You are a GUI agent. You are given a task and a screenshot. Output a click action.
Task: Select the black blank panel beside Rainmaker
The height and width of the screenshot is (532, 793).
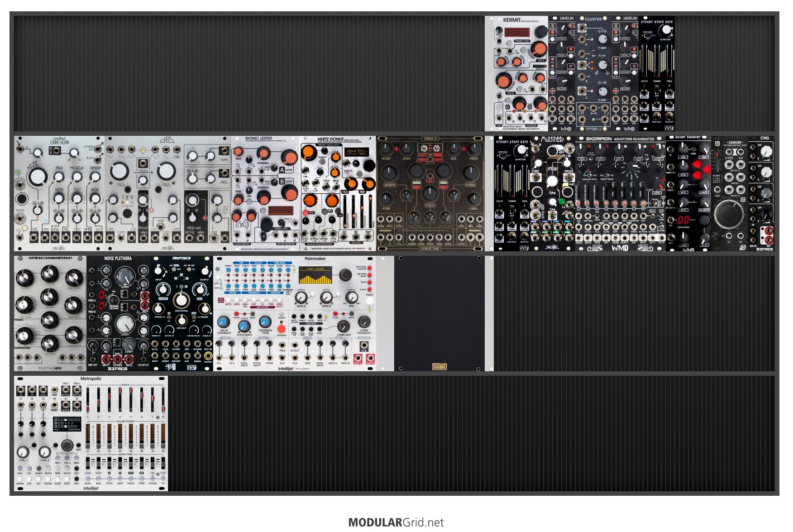pos(439,313)
